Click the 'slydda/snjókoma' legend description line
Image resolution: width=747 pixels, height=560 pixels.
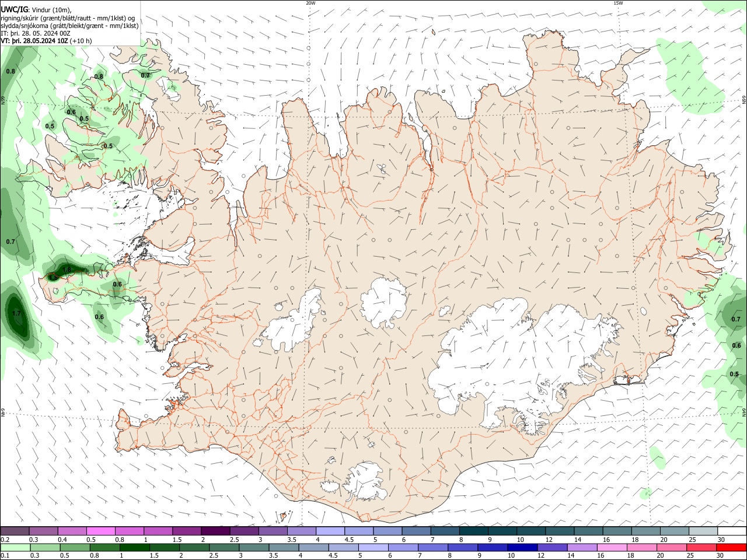[x=69, y=26]
